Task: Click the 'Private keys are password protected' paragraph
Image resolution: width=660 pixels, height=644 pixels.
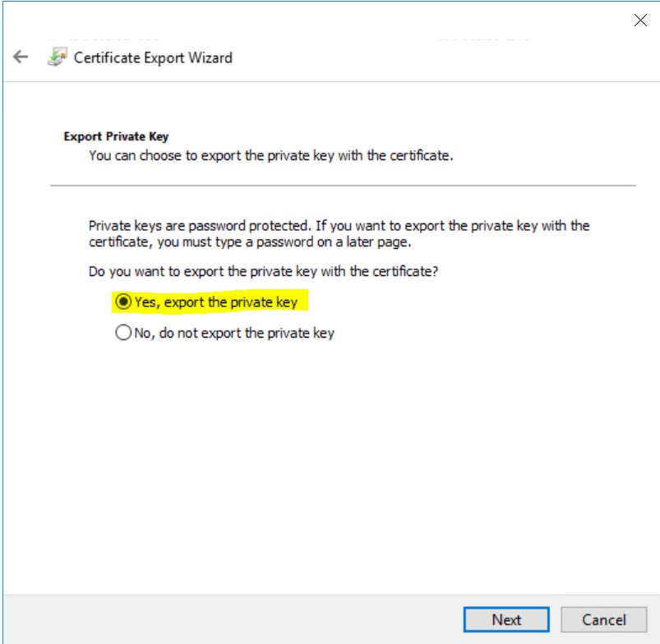Action: pyautogui.click(x=339, y=234)
